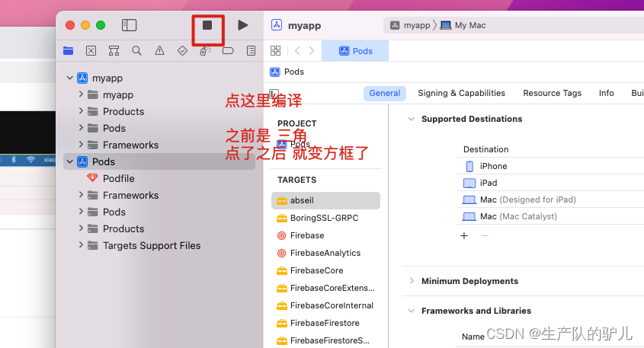The image size is (644, 348).
Task: Select the iPad destination row
Action: (x=550, y=183)
